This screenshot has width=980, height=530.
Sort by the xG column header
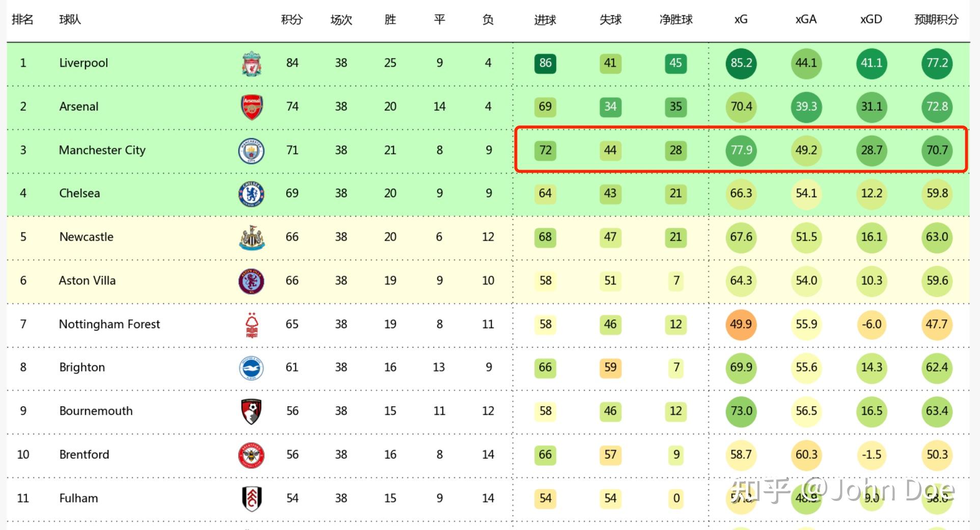(741, 19)
